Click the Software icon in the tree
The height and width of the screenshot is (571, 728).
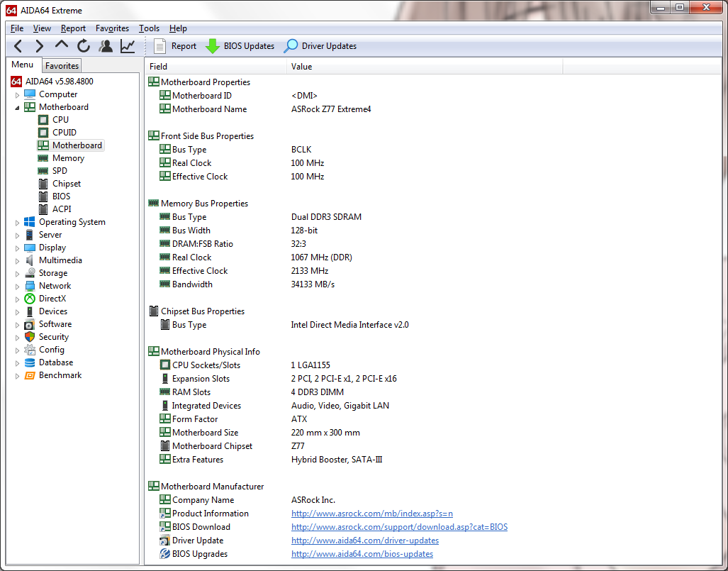pyautogui.click(x=30, y=324)
